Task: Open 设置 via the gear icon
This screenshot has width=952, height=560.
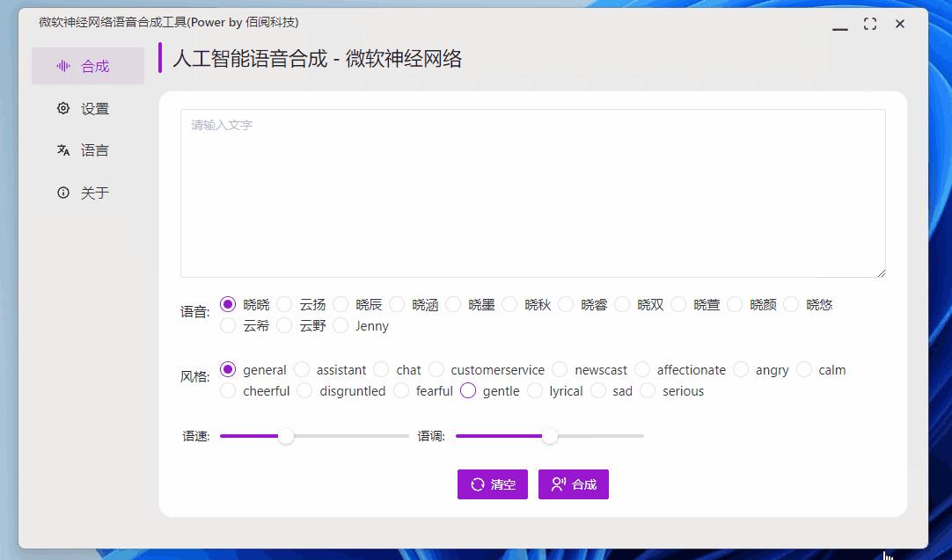Action: coord(63,108)
